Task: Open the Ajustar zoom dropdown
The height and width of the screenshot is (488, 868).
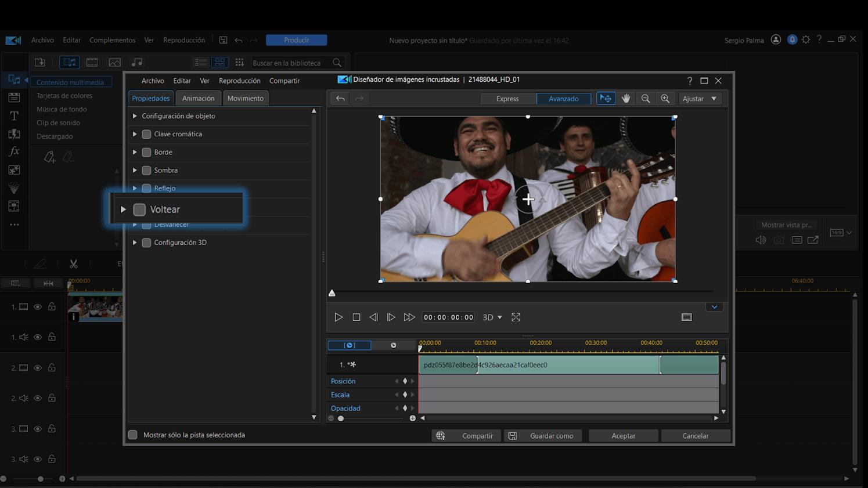Action: click(x=700, y=99)
